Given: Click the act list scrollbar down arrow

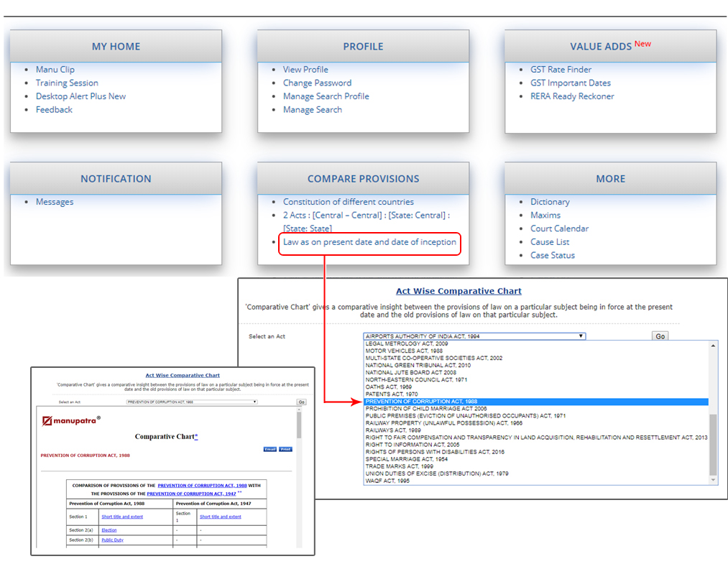Looking at the screenshot, I should 714,480.
